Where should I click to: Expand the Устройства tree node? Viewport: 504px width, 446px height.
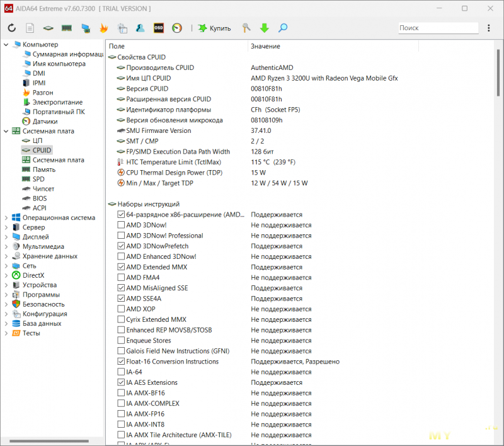pos(6,285)
